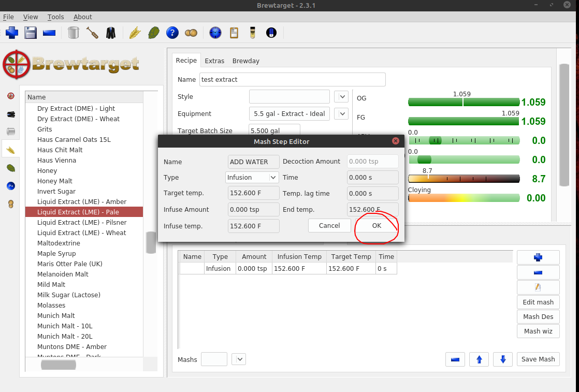579x392 pixels.
Task: Open Styles via the suit jacket toolbar icon
Action: [x=111, y=33]
